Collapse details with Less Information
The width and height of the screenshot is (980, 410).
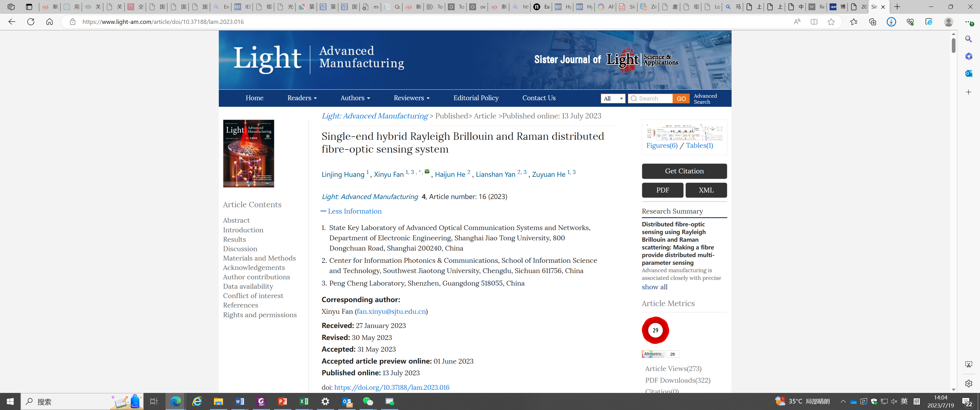point(351,211)
